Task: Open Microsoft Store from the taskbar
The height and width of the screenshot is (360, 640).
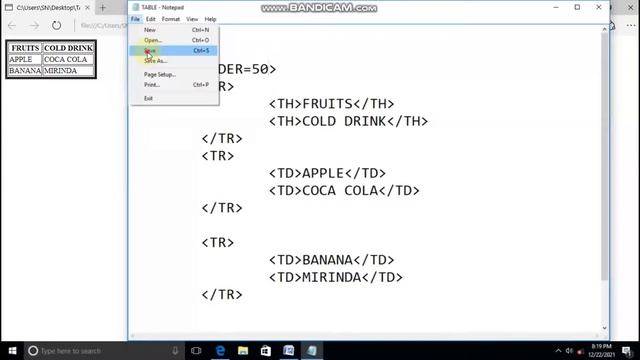Action: (266, 351)
